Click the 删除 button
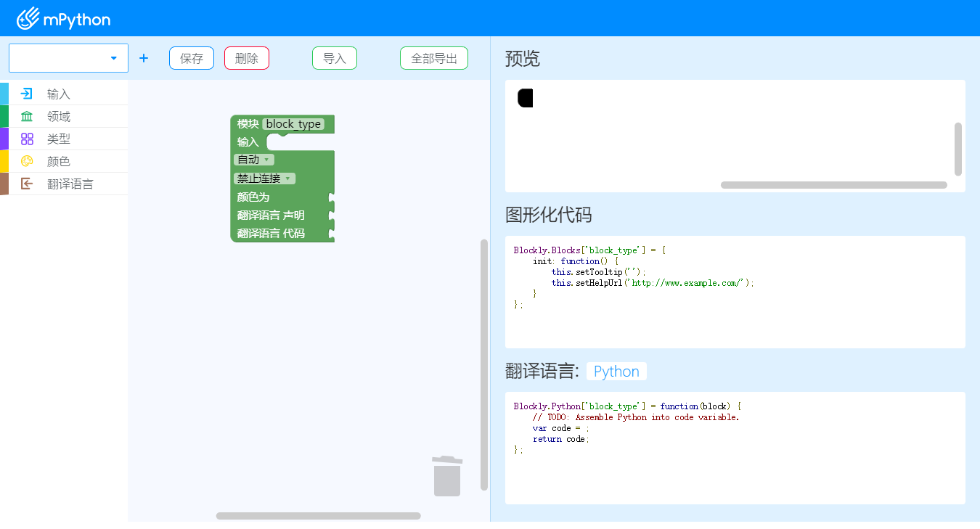Image resolution: width=980 pixels, height=529 pixels. 247,58
